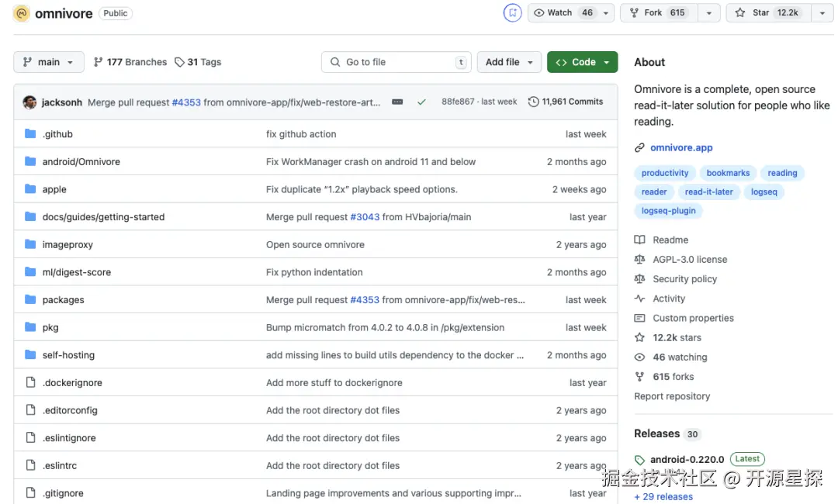
Task: Open the pkg folder
Action: pos(50,327)
